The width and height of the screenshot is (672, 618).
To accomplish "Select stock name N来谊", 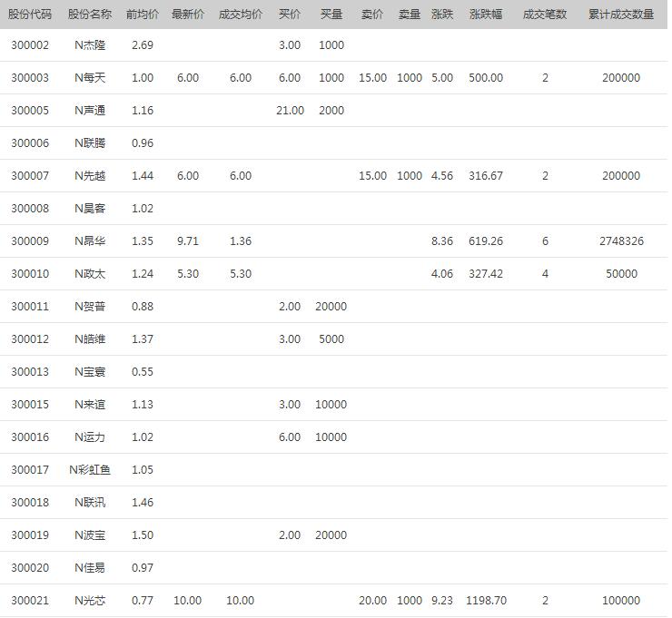I will (x=90, y=405).
